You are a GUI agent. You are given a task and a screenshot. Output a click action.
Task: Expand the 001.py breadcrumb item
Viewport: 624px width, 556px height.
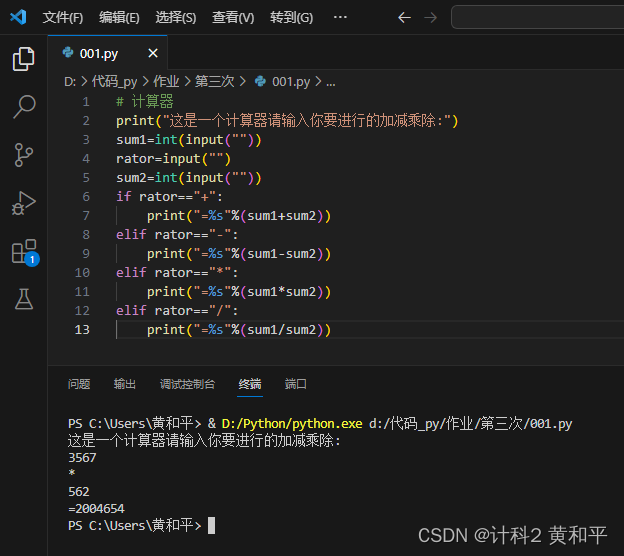click(x=291, y=82)
